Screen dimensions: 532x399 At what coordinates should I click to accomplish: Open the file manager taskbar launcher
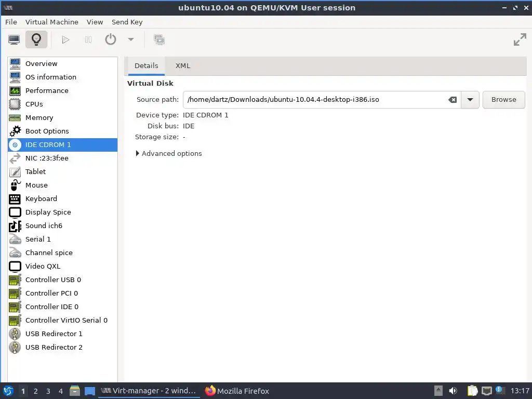click(75, 391)
